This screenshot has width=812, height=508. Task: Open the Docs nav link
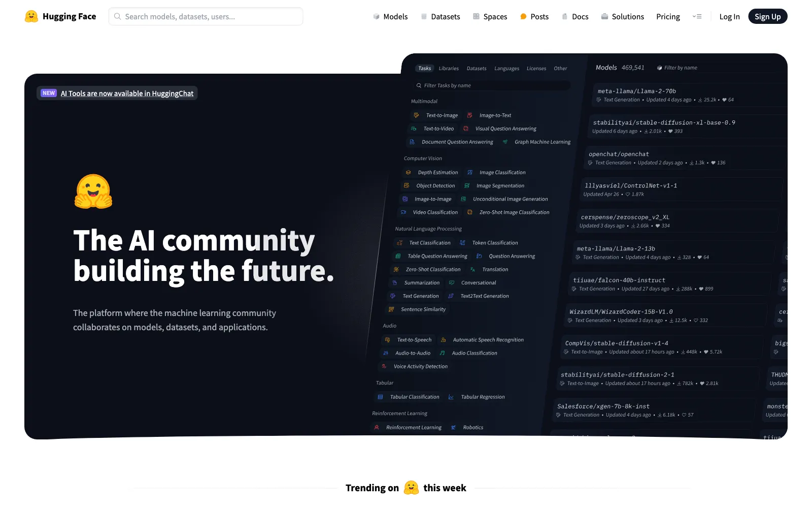(575, 16)
